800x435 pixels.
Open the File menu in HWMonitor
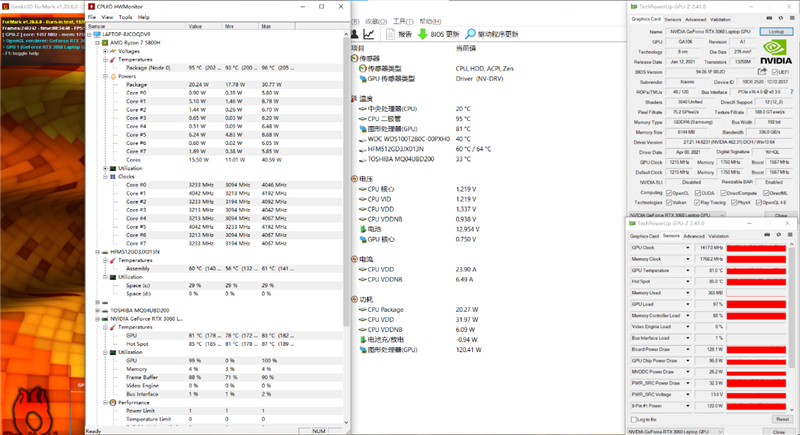coord(92,17)
